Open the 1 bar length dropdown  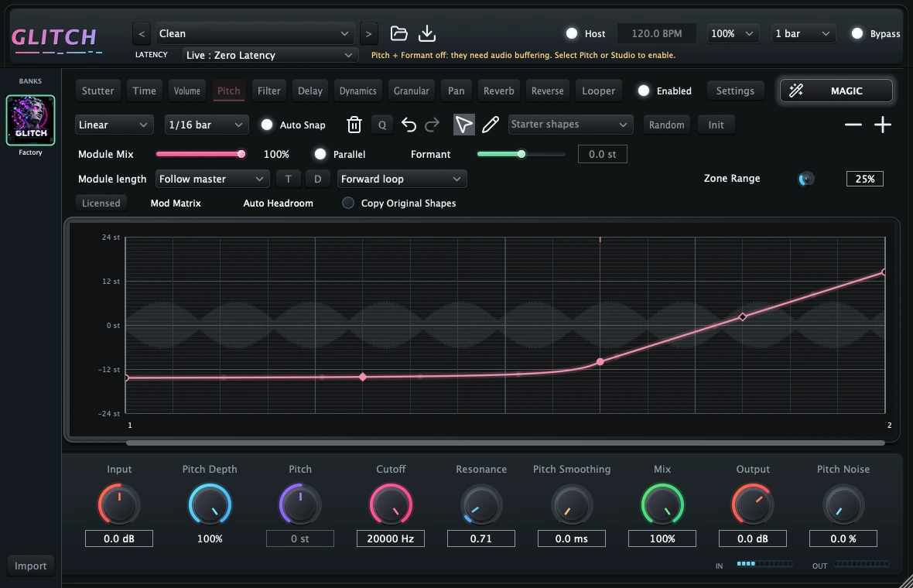click(x=803, y=34)
